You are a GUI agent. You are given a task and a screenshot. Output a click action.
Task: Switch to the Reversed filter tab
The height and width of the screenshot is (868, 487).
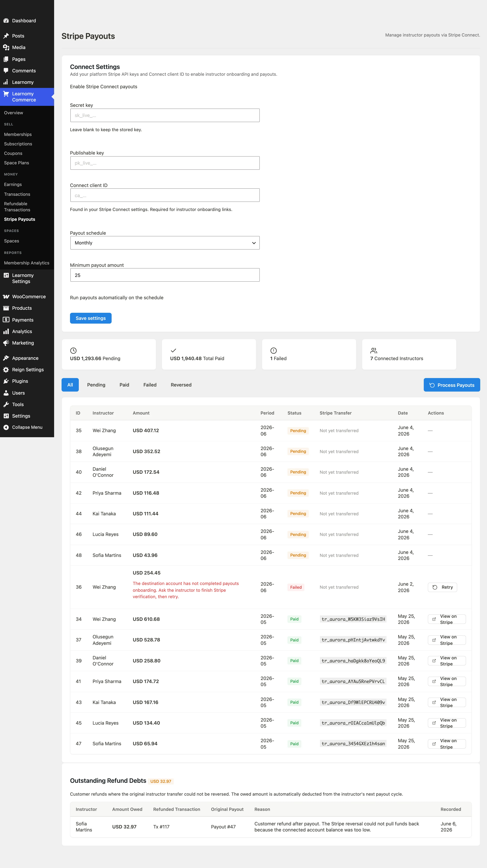(x=181, y=385)
